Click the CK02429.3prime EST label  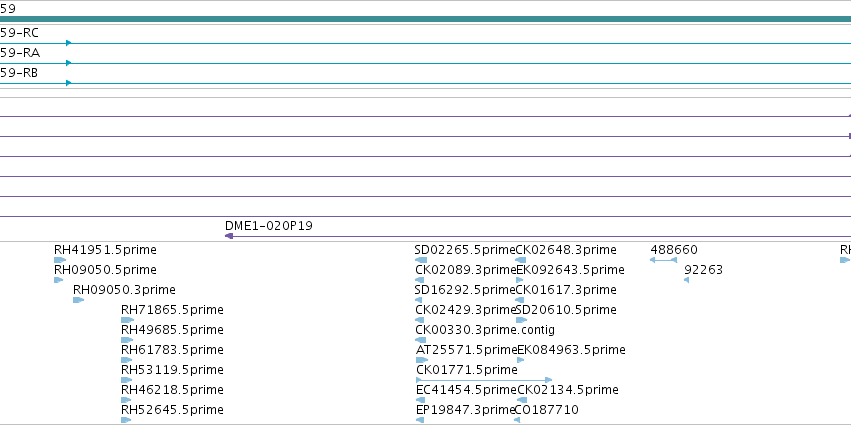coord(465,309)
